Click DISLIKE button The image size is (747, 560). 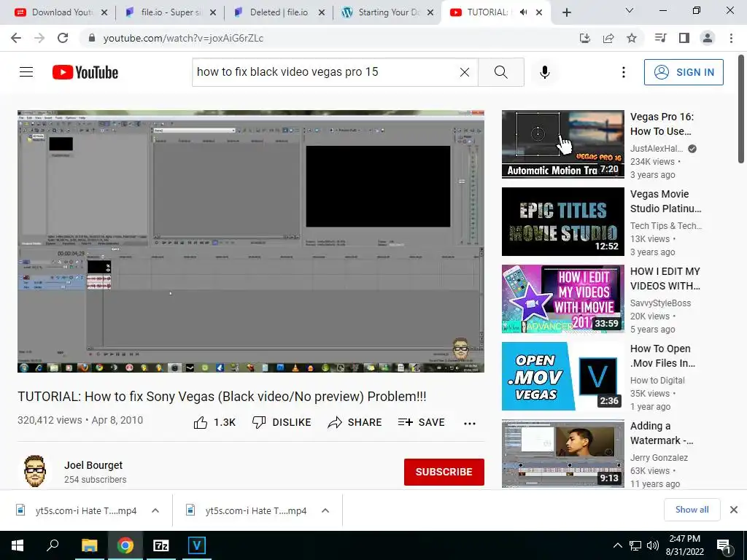tap(282, 422)
